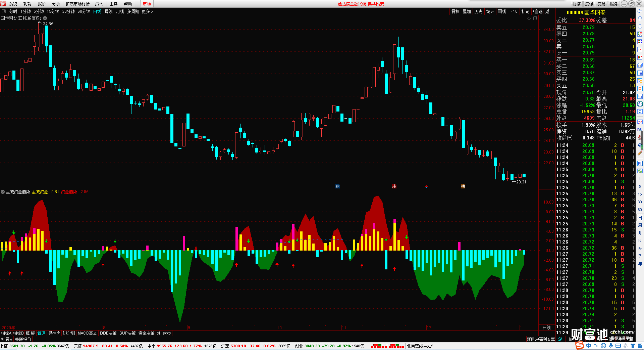Open the 功能 menu
The width and height of the screenshot is (644, 350).
click(x=28, y=4)
